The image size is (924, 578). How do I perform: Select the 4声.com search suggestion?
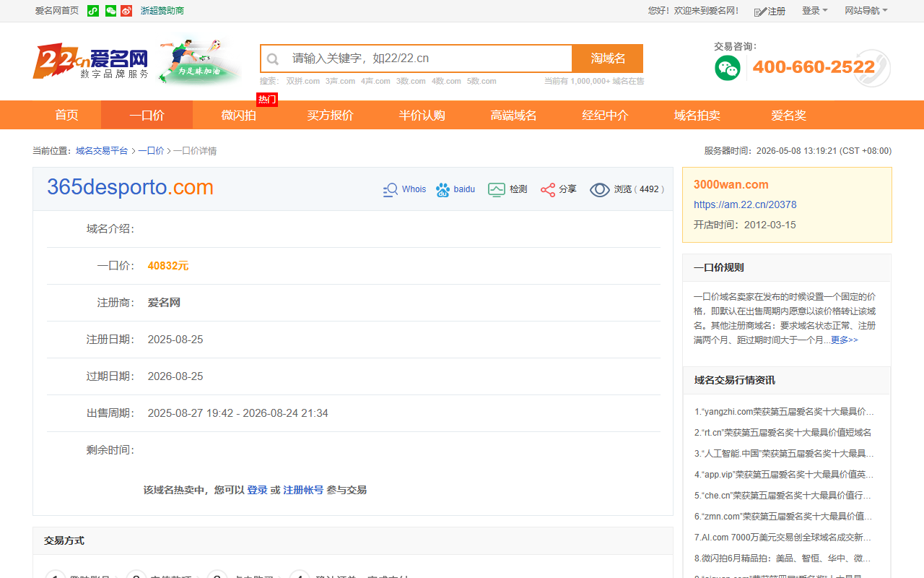tap(375, 81)
